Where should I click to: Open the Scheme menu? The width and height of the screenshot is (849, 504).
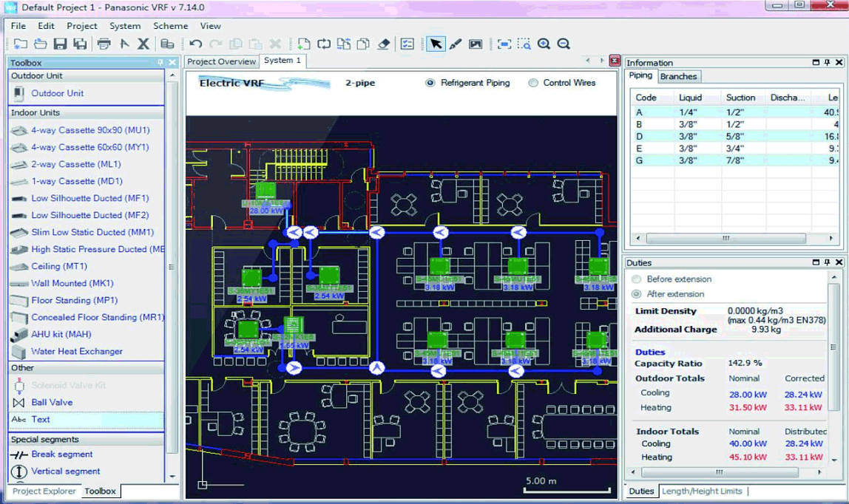click(171, 26)
